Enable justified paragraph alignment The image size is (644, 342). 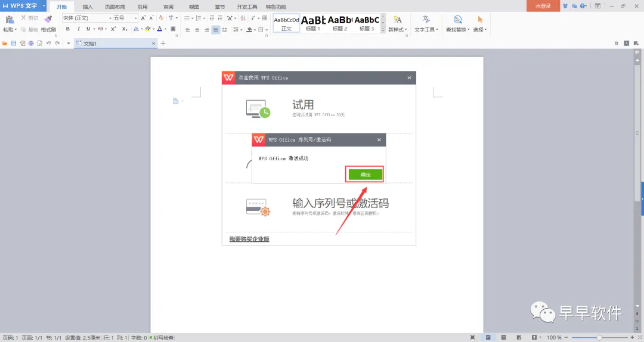[216, 30]
